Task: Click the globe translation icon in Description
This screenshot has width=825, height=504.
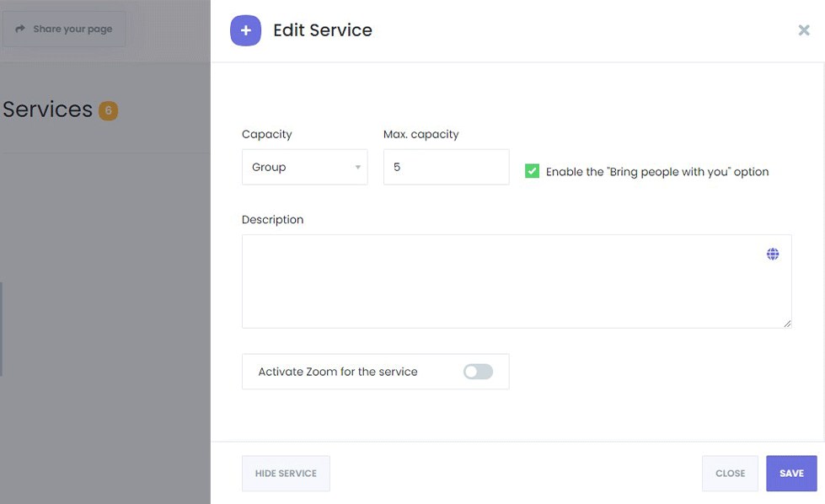Action: (x=772, y=254)
